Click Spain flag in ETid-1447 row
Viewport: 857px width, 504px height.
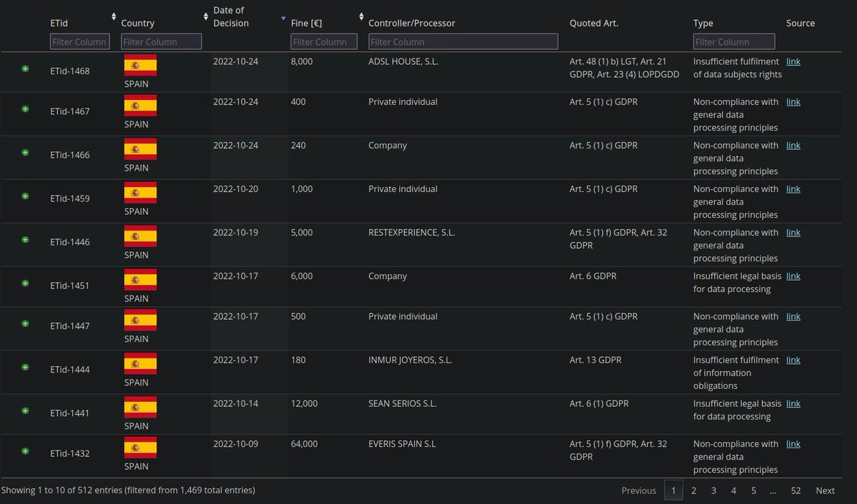tap(141, 320)
